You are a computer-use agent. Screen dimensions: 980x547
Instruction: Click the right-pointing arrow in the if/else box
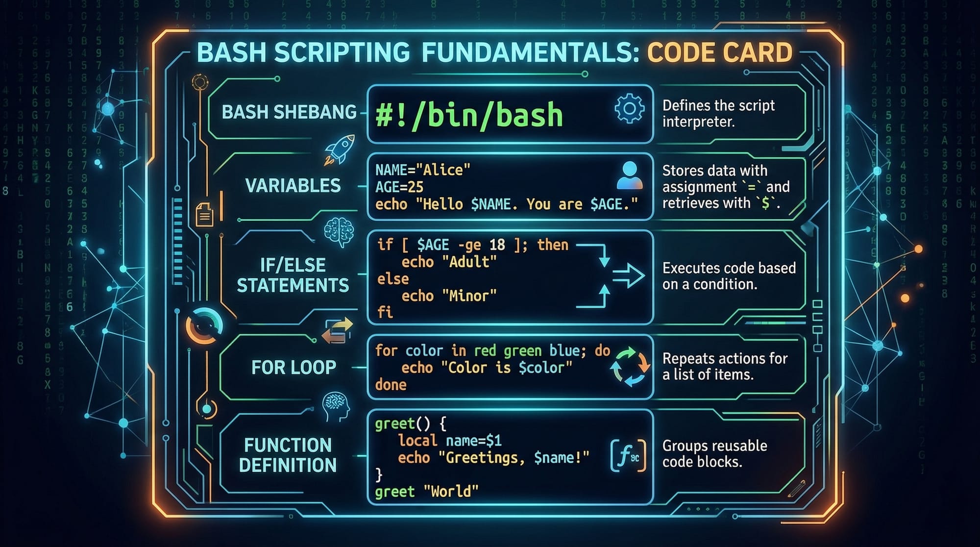click(629, 276)
